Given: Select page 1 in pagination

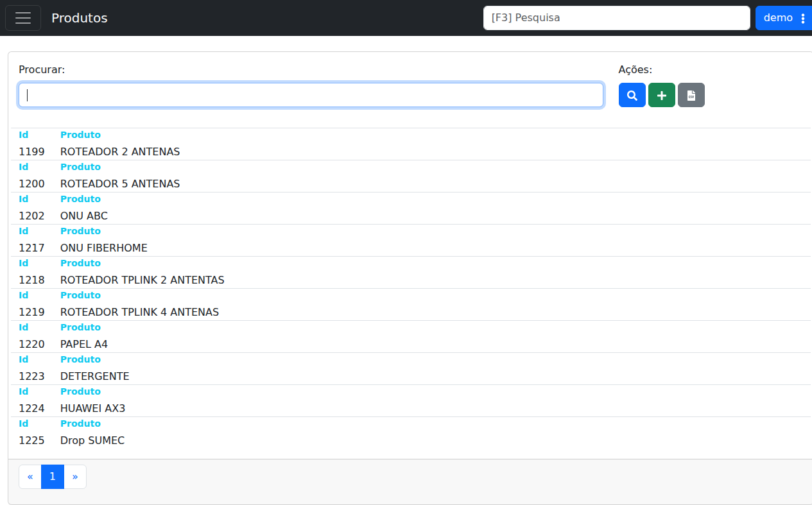Looking at the screenshot, I should [53, 477].
